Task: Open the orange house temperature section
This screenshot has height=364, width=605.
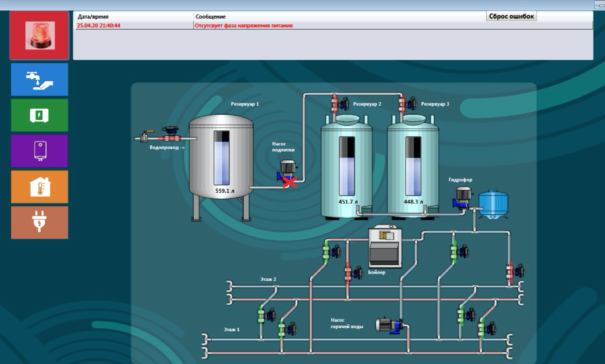Action: coord(39,186)
